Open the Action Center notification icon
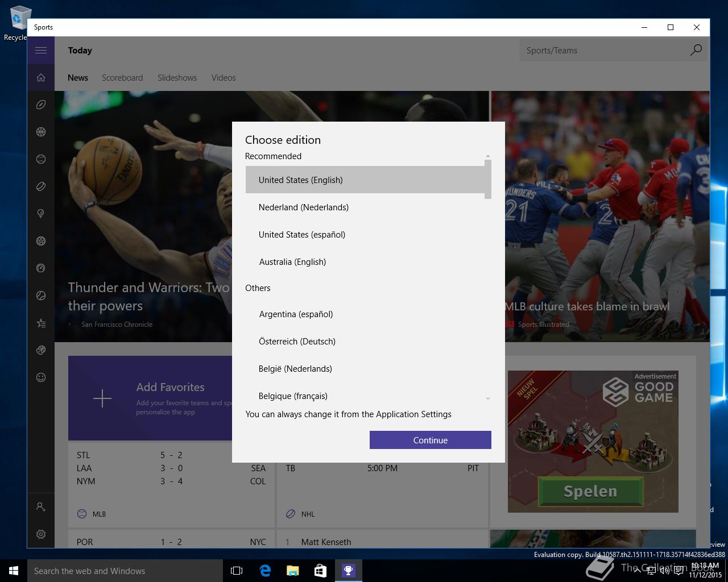Screen dimensions: 728x582 pyautogui.click(x=679, y=571)
